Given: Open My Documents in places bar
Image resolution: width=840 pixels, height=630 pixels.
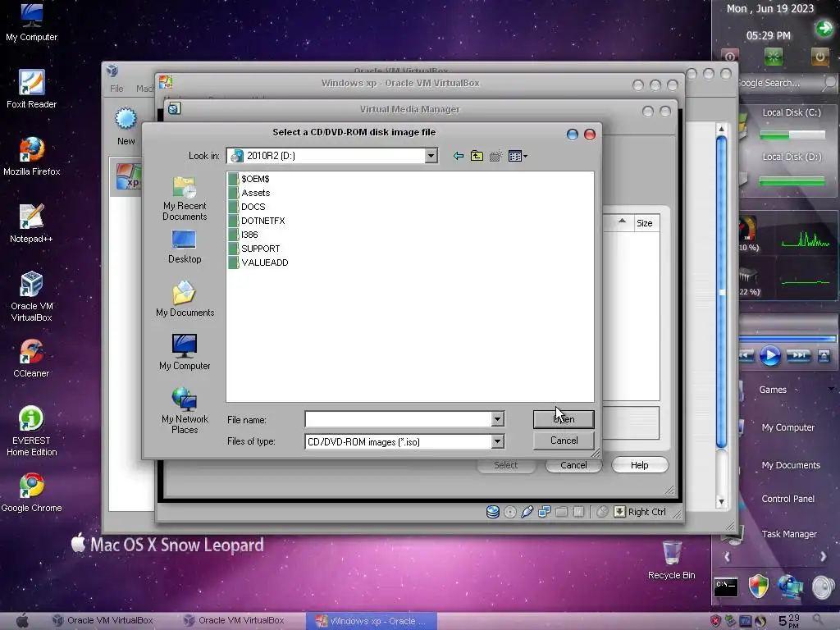Looking at the screenshot, I should (185, 299).
